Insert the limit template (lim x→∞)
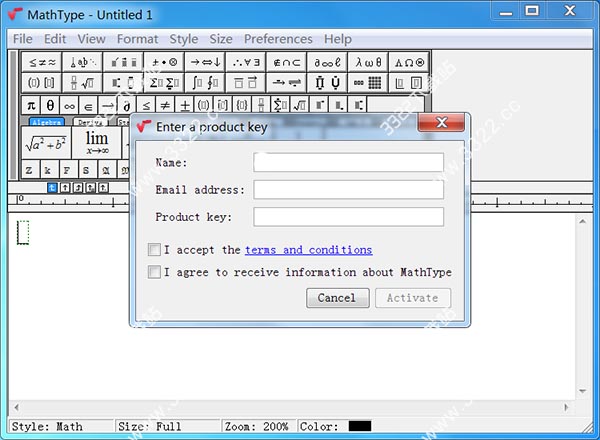 click(x=97, y=141)
